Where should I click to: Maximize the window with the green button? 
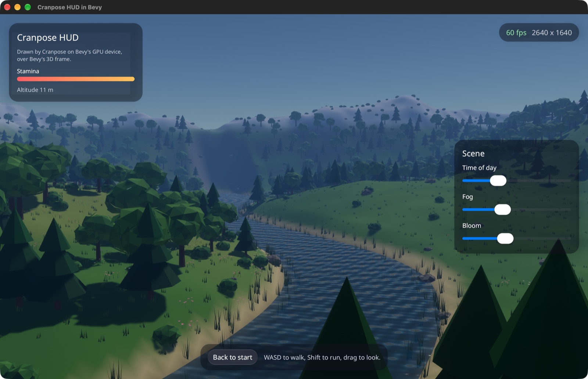coord(28,7)
